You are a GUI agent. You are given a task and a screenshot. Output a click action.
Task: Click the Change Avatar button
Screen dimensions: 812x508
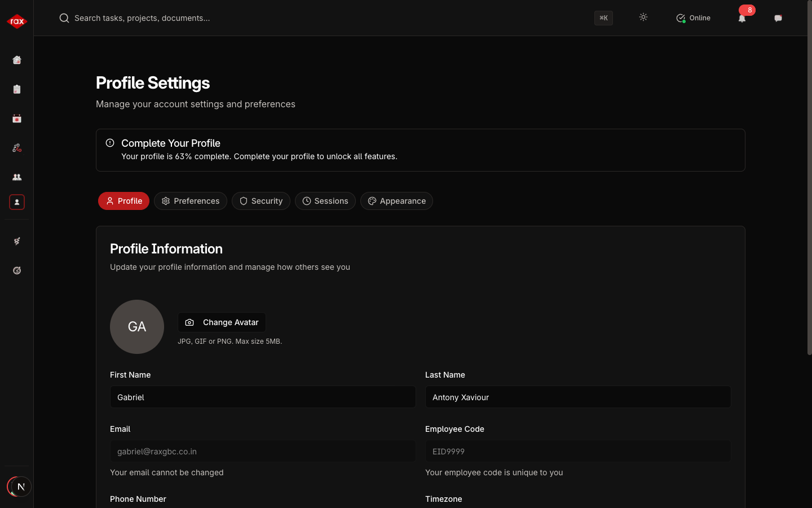[x=222, y=322]
